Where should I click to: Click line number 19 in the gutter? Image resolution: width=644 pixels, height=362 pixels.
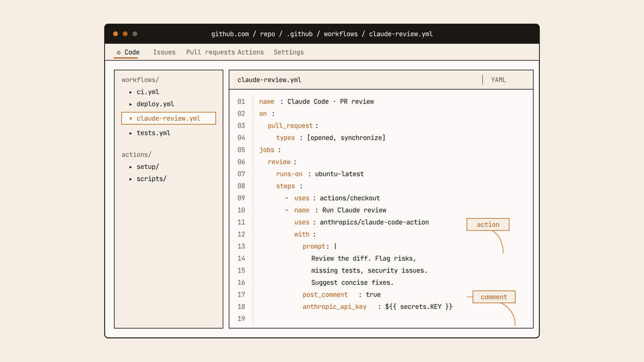(241, 319)
